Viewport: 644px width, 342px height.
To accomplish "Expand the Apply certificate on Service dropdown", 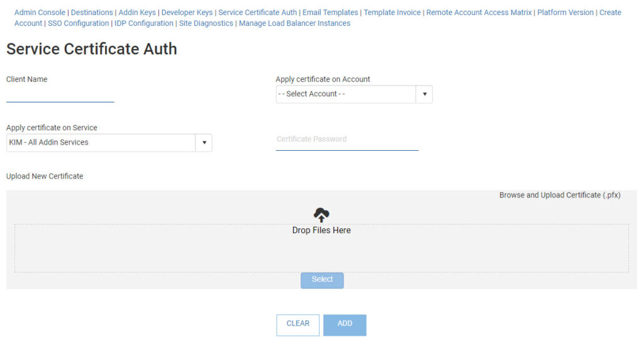I will point(204,143).
